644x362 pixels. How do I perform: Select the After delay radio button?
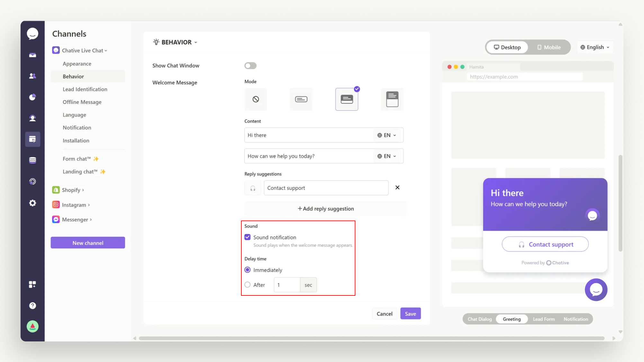coord(247,285)
